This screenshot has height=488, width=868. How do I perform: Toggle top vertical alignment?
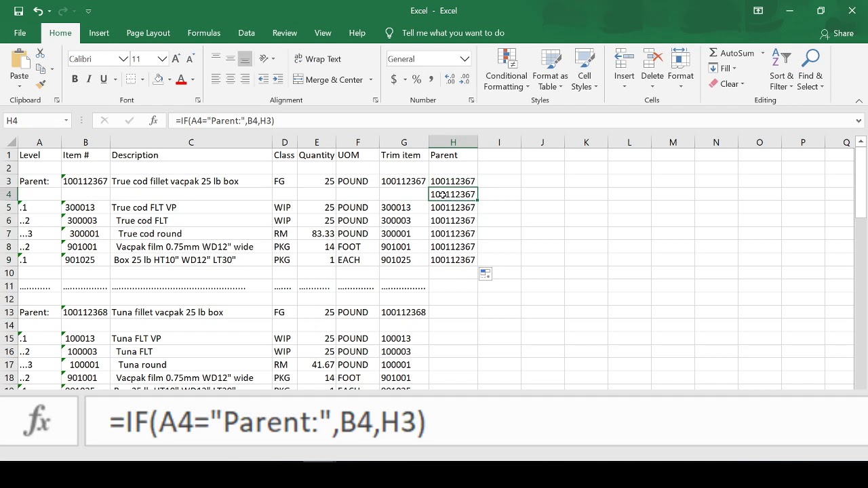point(216,59)
